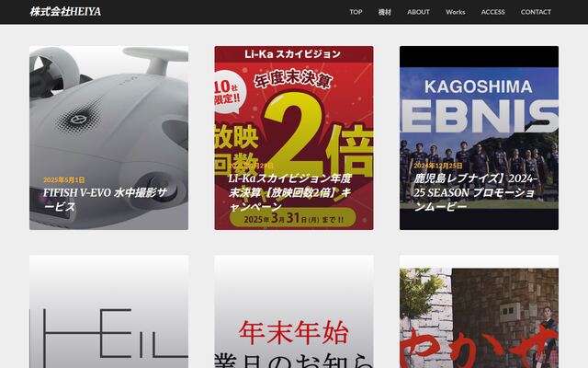Click the FIFISH V-EVO 水中撮影サービス title

[x=105, y=200]
